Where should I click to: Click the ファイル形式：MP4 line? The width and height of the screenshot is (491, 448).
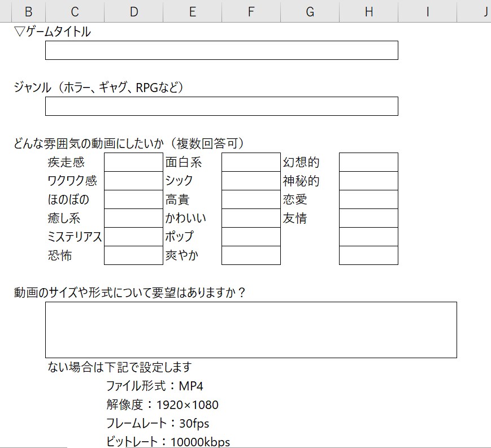click(x=155, y=386)
